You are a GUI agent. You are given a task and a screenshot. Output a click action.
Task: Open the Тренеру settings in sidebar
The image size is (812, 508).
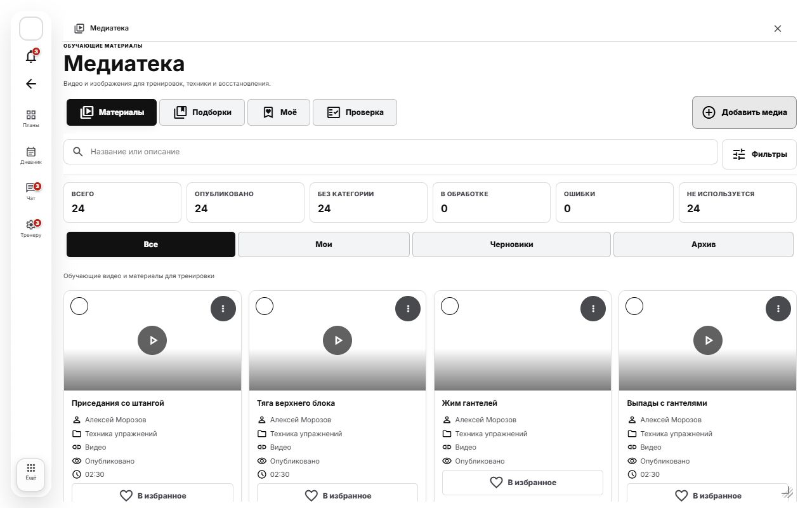[x=31, y=229]
